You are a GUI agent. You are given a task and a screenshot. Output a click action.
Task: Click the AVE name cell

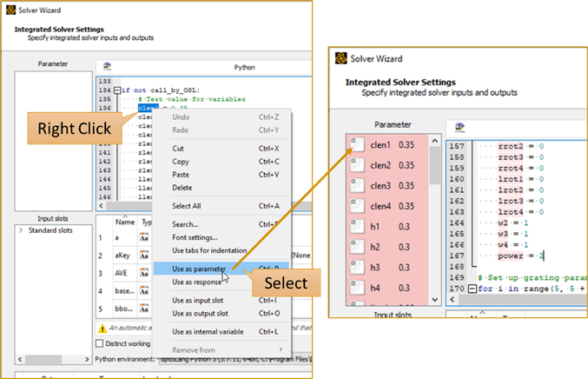pyautogui.click(x=125, y=273)
